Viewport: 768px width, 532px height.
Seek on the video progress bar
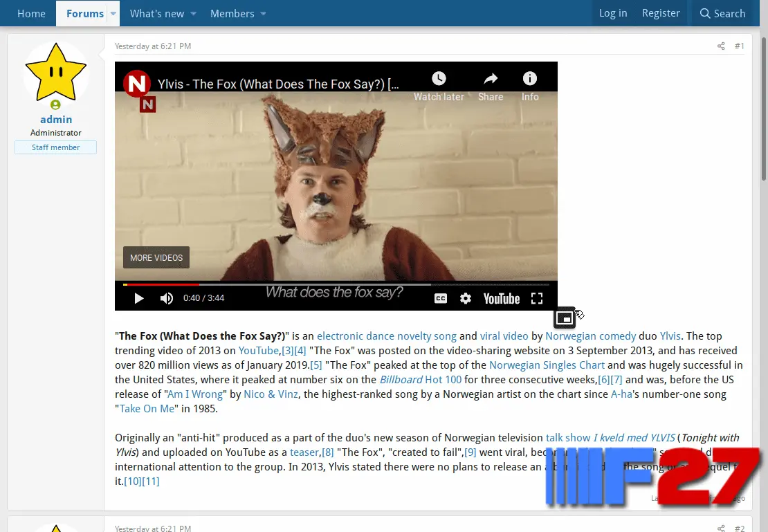click(336, 284)
